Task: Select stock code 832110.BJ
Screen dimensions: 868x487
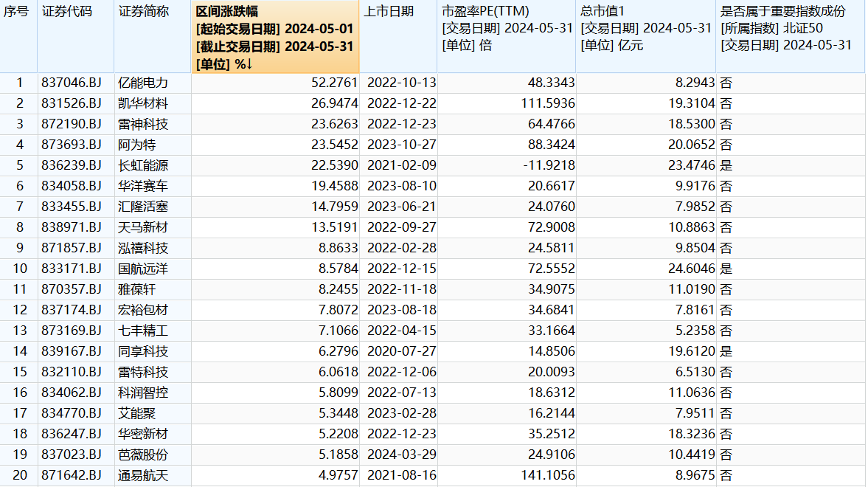Action: pyautogui.click(x=72, y=372)
